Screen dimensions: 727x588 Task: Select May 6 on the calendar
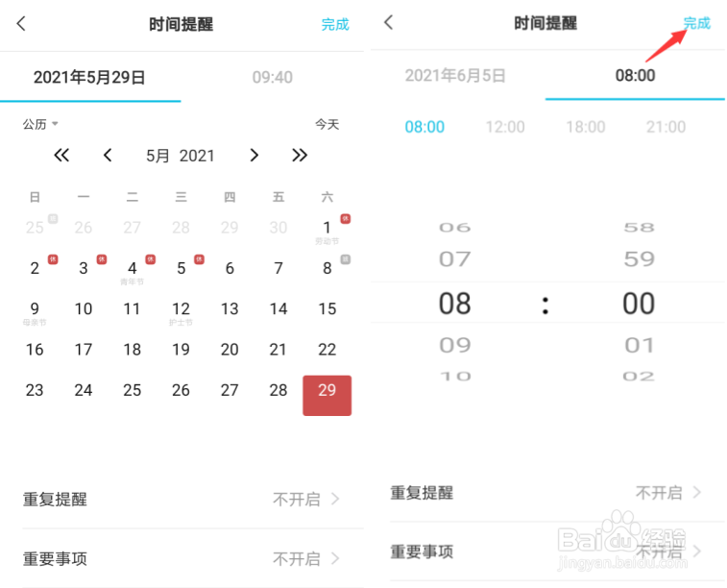230,268
